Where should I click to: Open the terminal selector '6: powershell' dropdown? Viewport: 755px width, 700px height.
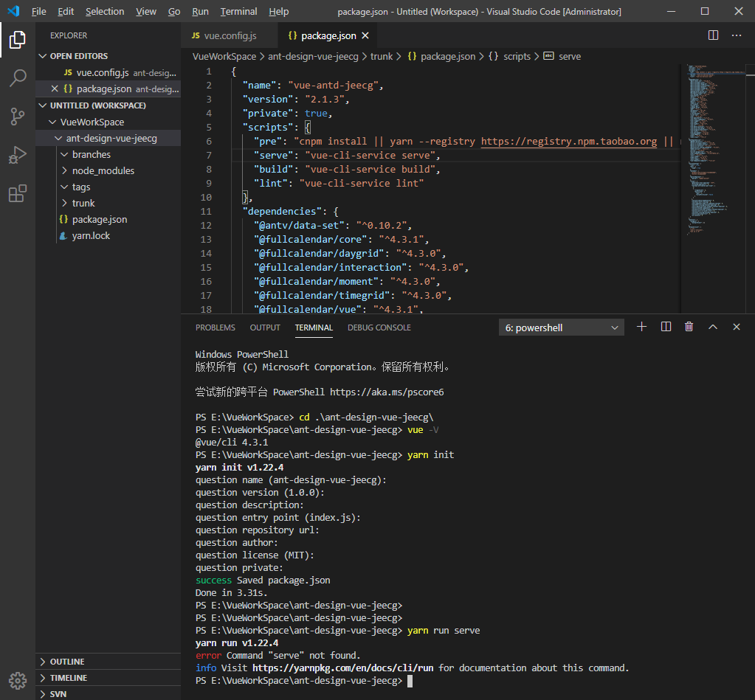562,328
